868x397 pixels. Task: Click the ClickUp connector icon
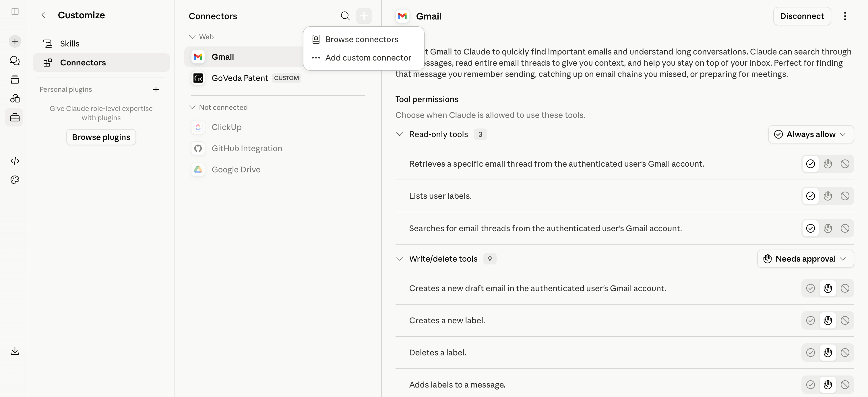click(x=198, y=127)
